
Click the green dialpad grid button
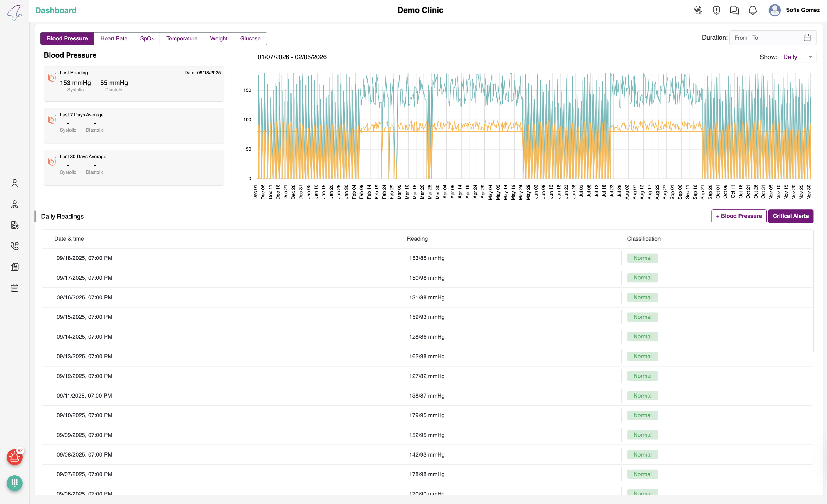14,483
